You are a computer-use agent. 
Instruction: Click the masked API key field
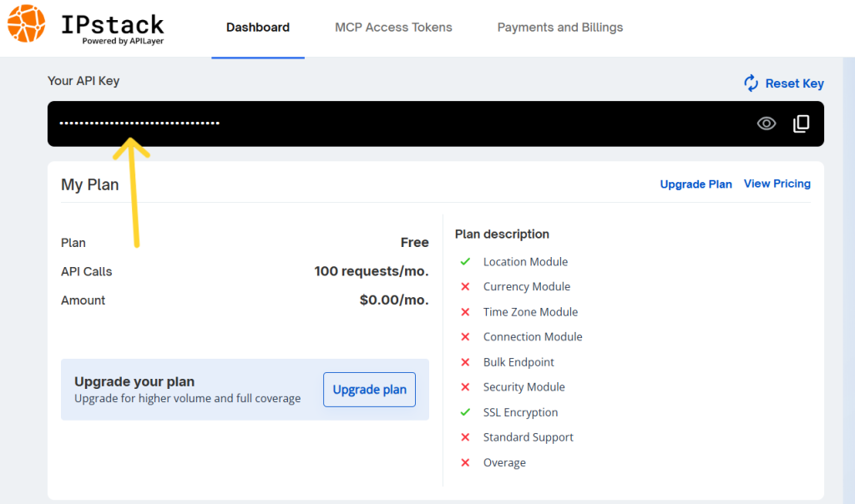coord(436,123)
